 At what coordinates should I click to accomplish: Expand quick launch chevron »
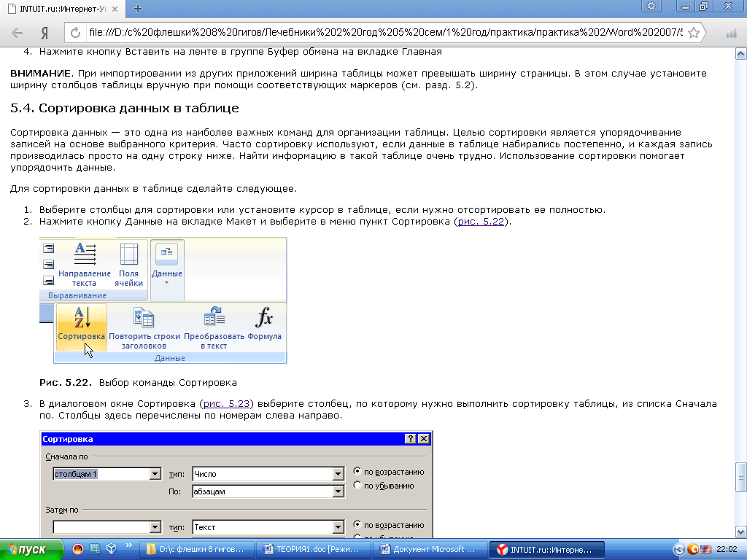[x=128, y=545]
